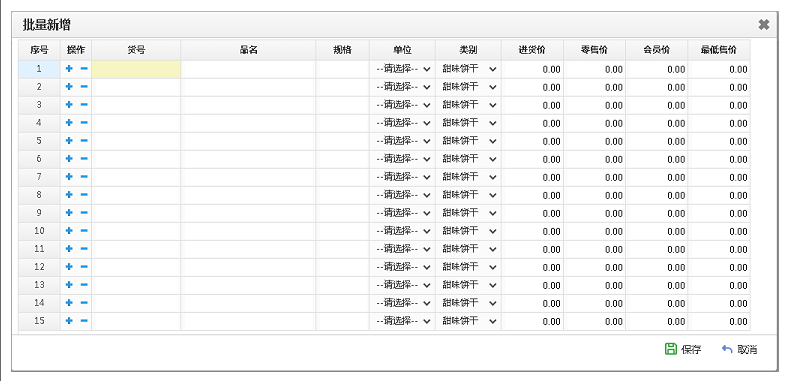Add a row with plus icon in row 8

(69, 195)
